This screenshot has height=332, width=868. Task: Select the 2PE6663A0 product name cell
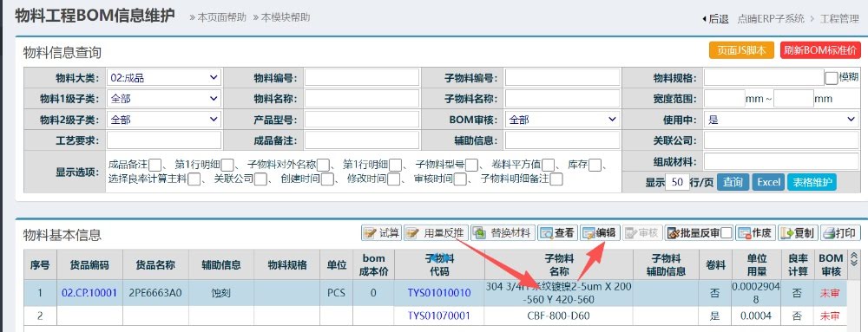pyautogui.click(x=155, y=293)
